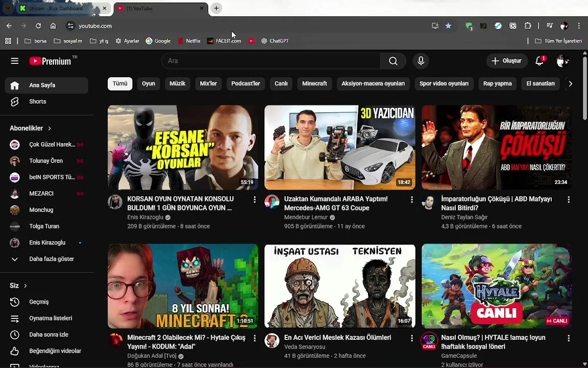Open options menu for HYTALE live video

pyautogui.click(x=569, y=338)
